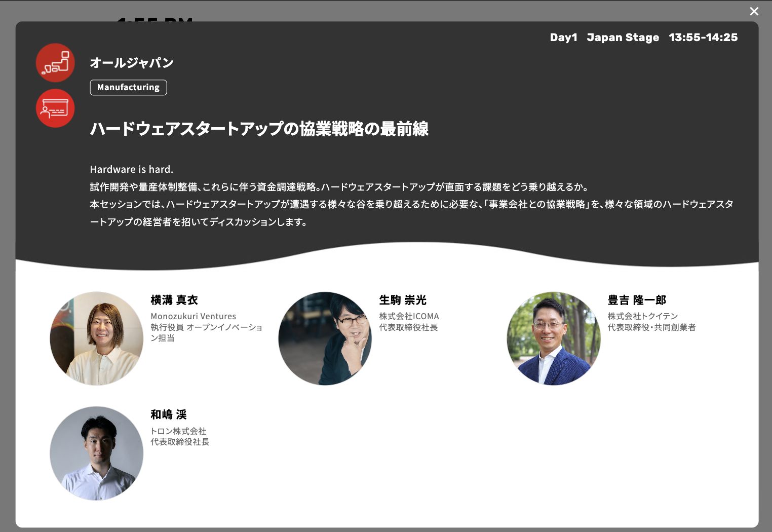This screenshot has width=772, height=532.
Task: Click speaker name 横溝 真衣
Action: (174, 300)
